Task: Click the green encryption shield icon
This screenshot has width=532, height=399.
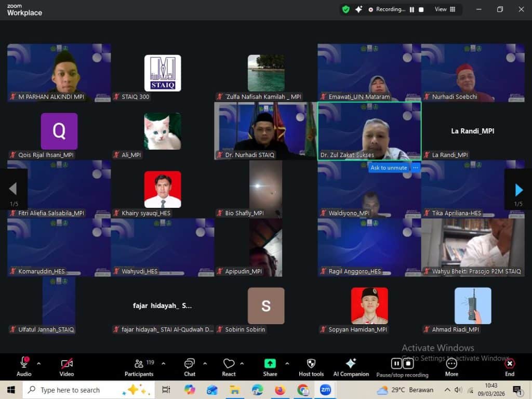Action: coord(345,9)
